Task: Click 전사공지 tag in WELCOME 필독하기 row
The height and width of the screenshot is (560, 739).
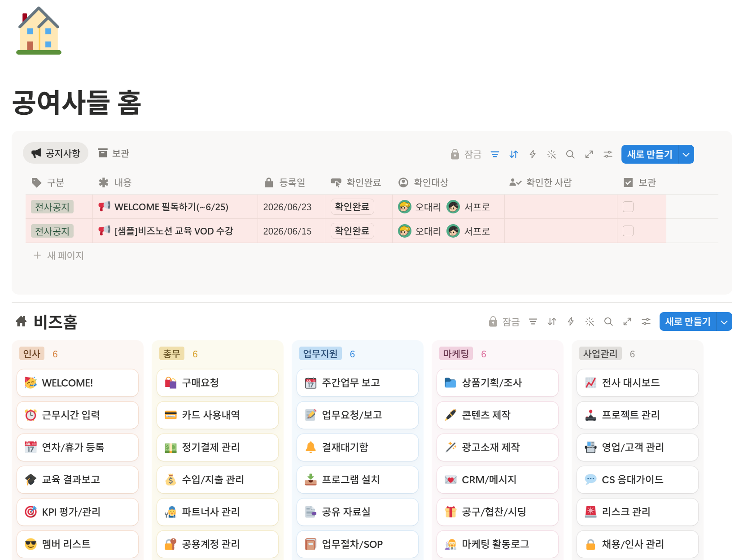Action: [x=52, y=207]
